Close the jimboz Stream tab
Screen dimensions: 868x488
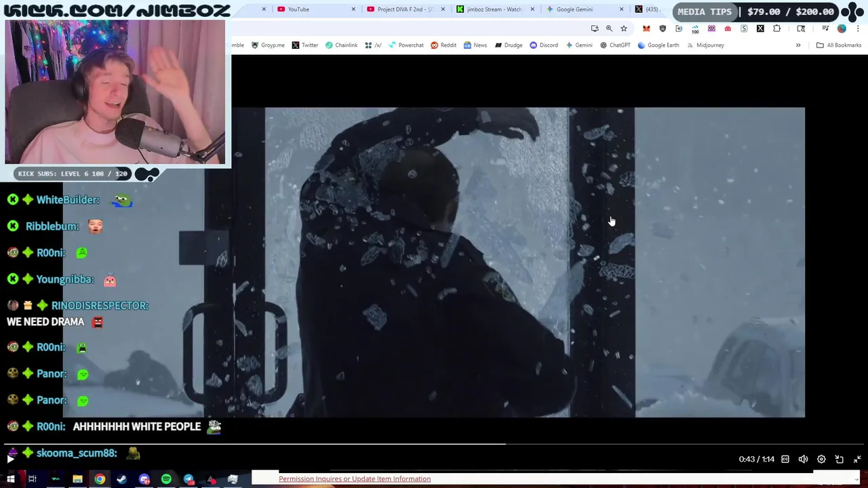pyautogui.click(x=532, y=9)
